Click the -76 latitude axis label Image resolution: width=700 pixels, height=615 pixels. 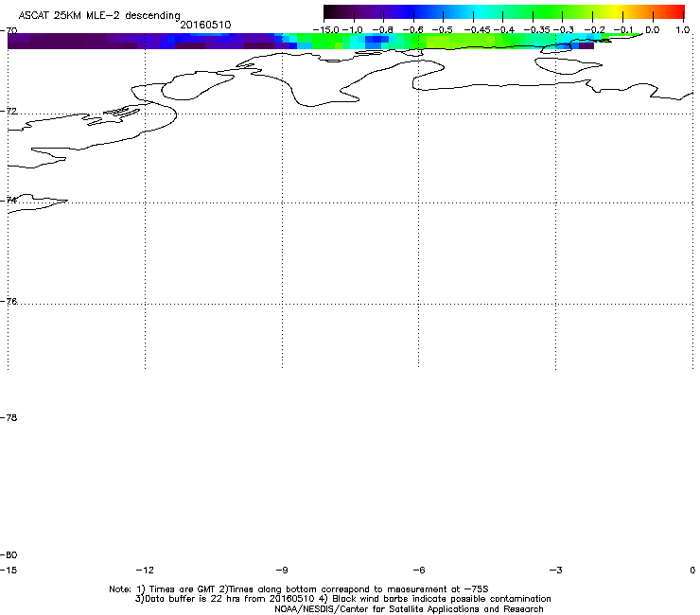(x=9, y=302)
